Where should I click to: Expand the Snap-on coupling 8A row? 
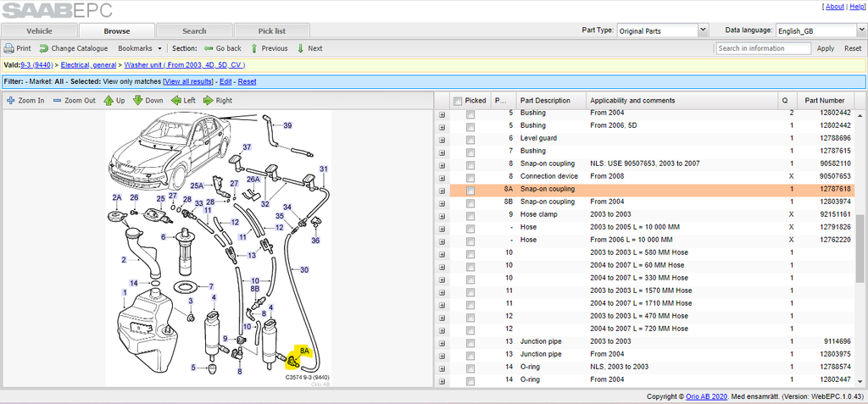(x=442, y=191)
